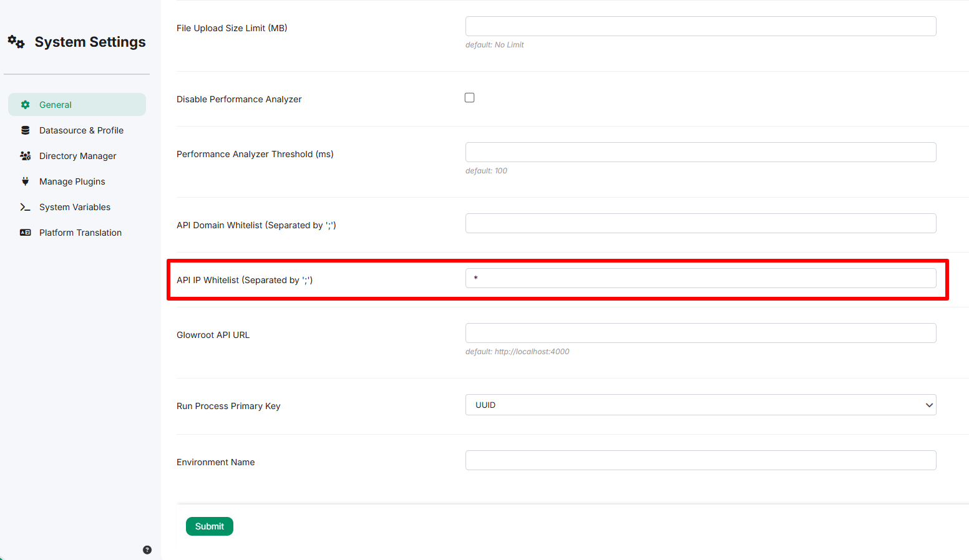This screenshot has width=969, height=560.
Task: Select the API Domain Whitelist field
Action: [x=701, y=223]
